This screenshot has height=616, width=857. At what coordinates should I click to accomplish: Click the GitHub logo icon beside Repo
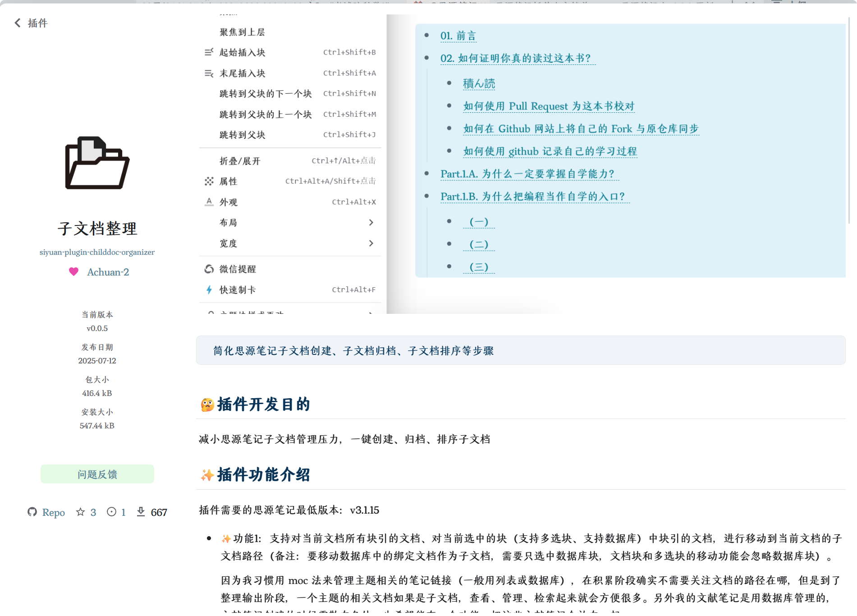pos(32,512)
